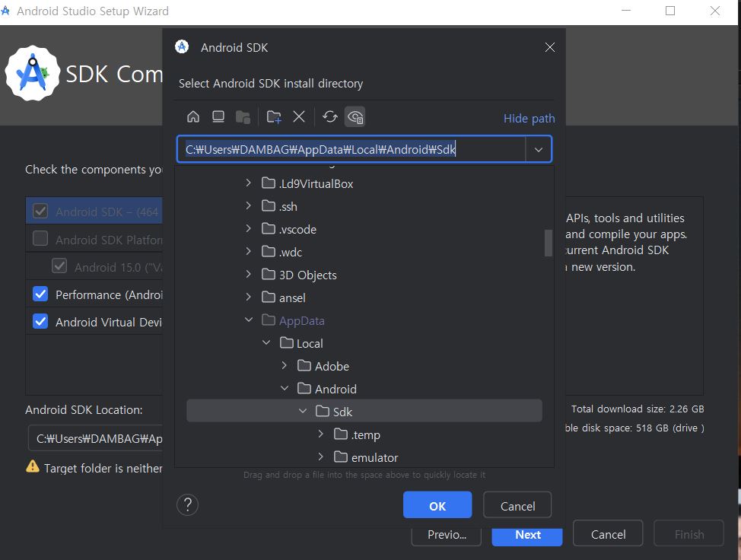Collapse the AppData folder
Screen dimensions: 741x560
click(249, 320)
